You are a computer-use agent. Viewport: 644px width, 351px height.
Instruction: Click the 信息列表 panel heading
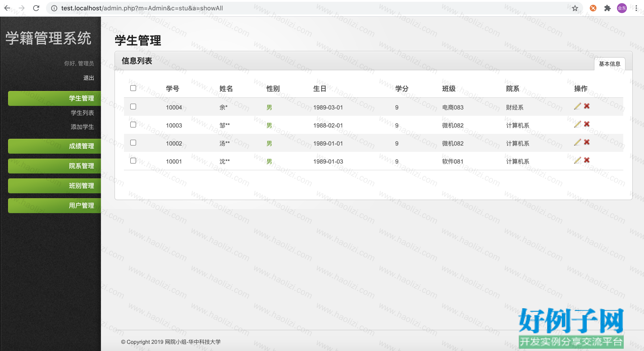[x=137, y=61]
